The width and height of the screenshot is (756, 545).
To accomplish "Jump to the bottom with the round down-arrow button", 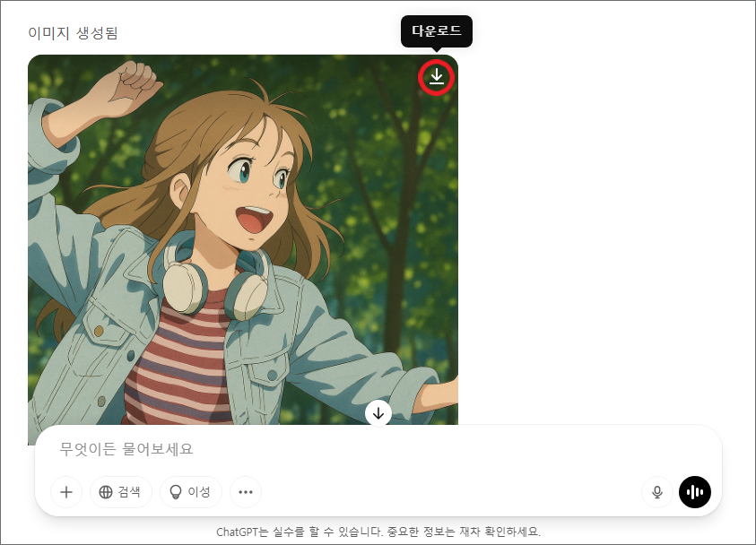I will click(x=378, y=413).
